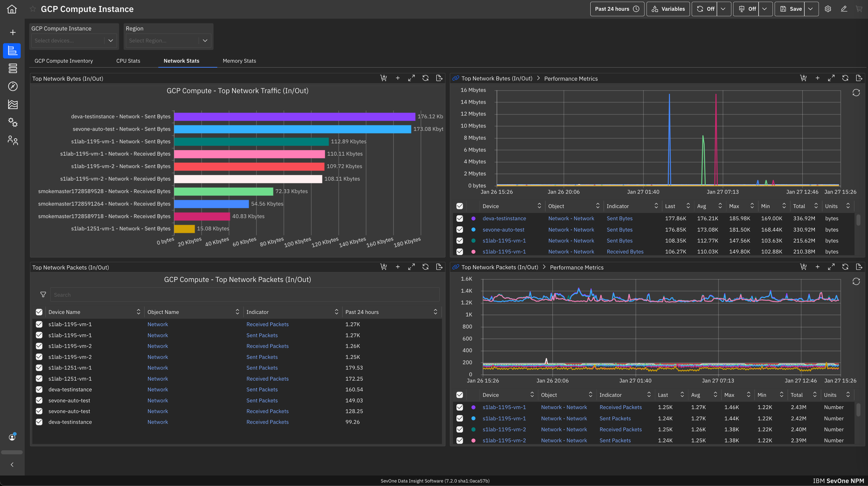Viewport: 868px width, 486px height.
Task: Click the users administration icon in the sidebar
Action: (x=12, y=140)
